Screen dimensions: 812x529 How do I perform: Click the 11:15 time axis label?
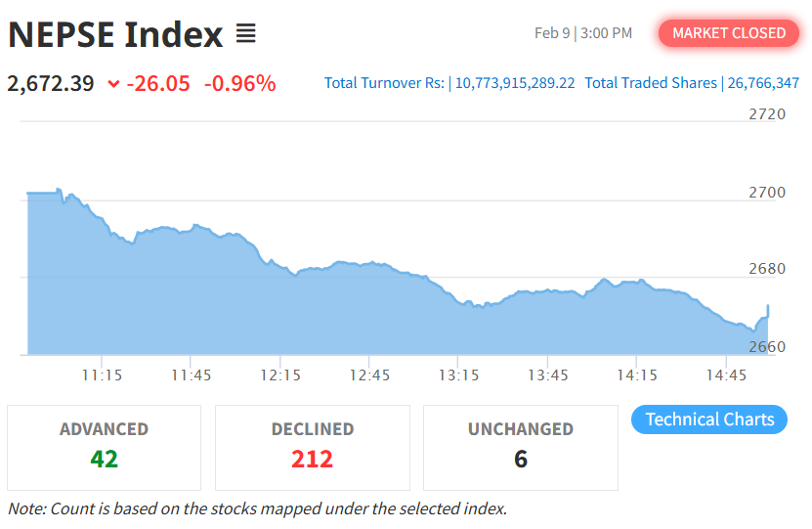click(102, 375)
